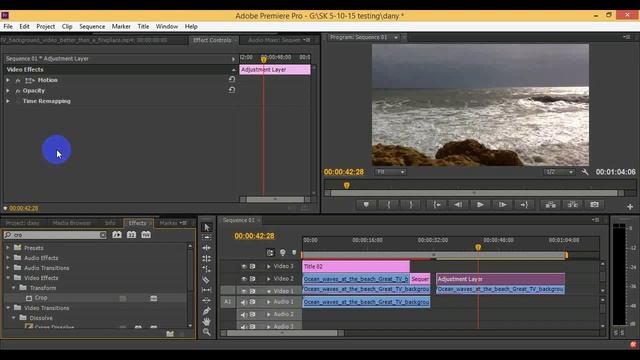Image resolution: width=640 pixels, height=360 pixels.
Task: Filter effects by Accelerated Effects icon
Action: pyautogui.click(x=117, y=235)
